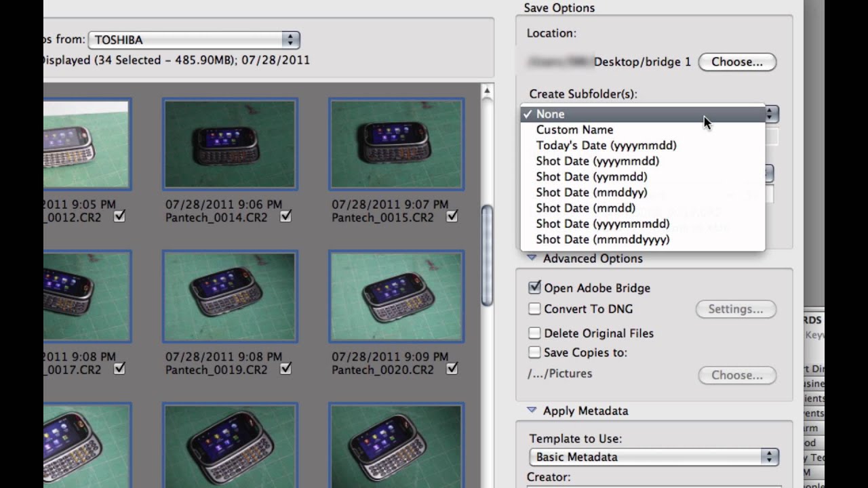Choose Custom Name subfolder option
The height and width of the screenshot is (488, 868).
point(642,129)
